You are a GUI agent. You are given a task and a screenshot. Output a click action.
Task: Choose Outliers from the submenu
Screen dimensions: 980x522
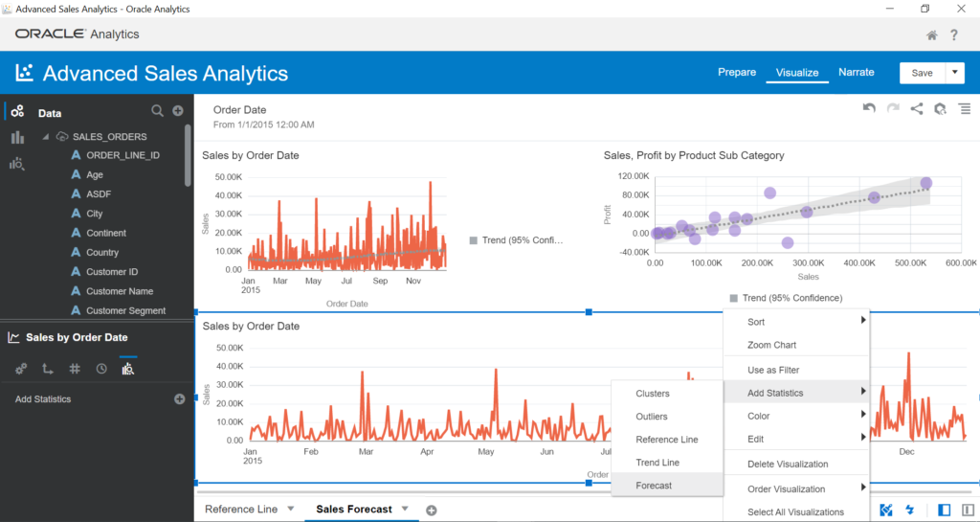[667, 417]
